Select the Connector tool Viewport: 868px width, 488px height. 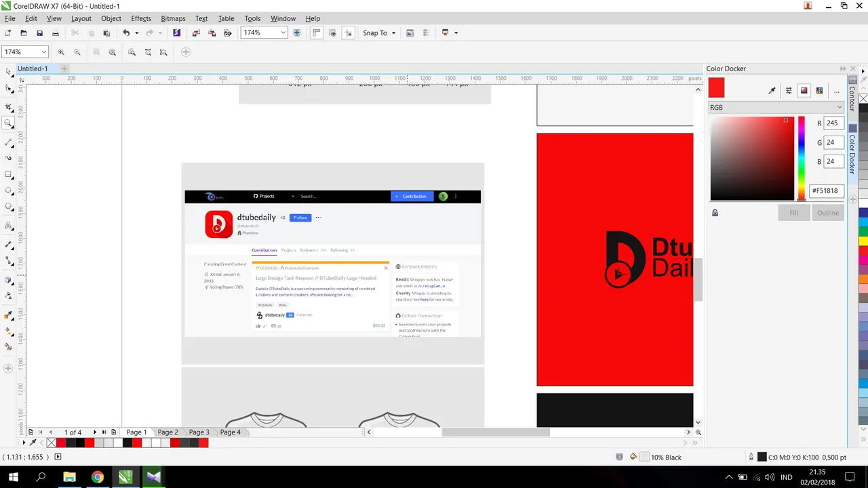coord(8,260)
